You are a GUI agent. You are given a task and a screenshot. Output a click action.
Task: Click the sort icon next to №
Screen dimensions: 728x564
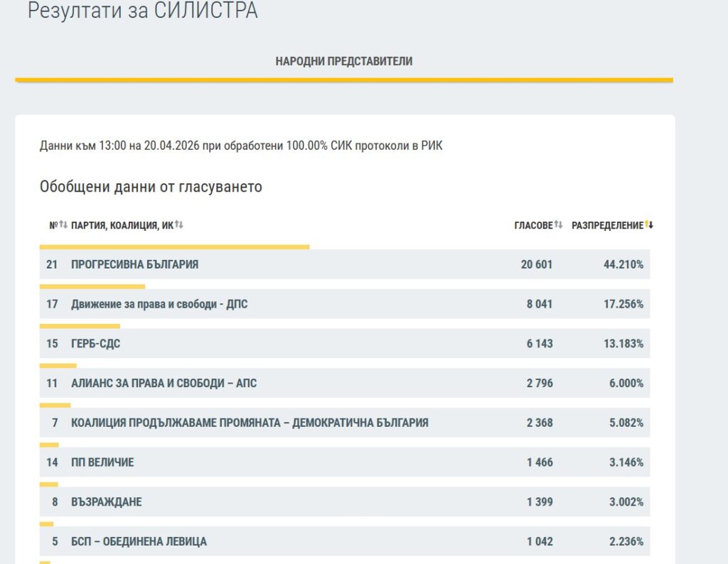coord(63,225)
